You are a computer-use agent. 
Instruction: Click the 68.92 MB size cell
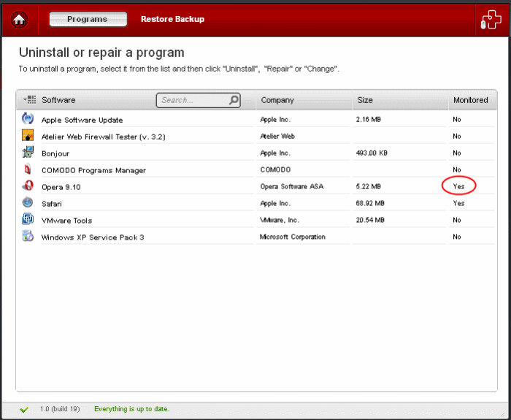click(370, 204)
